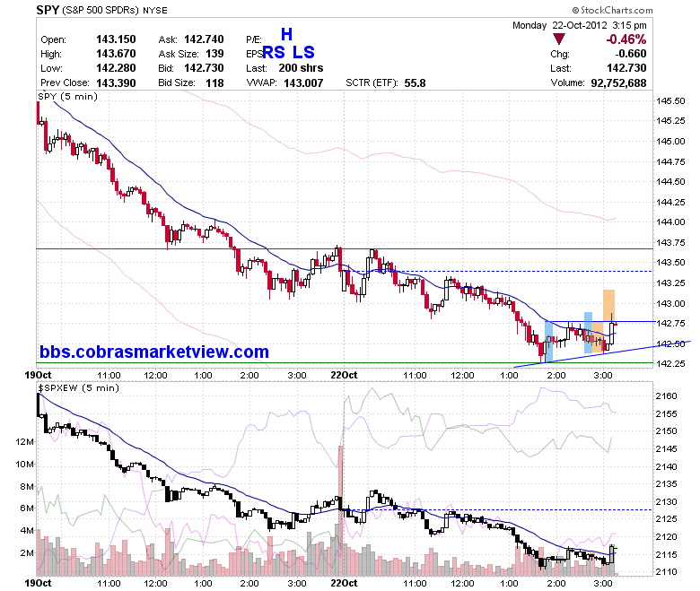Click the 22Oct date marker on SPY axis

click(x=344, y=375)
